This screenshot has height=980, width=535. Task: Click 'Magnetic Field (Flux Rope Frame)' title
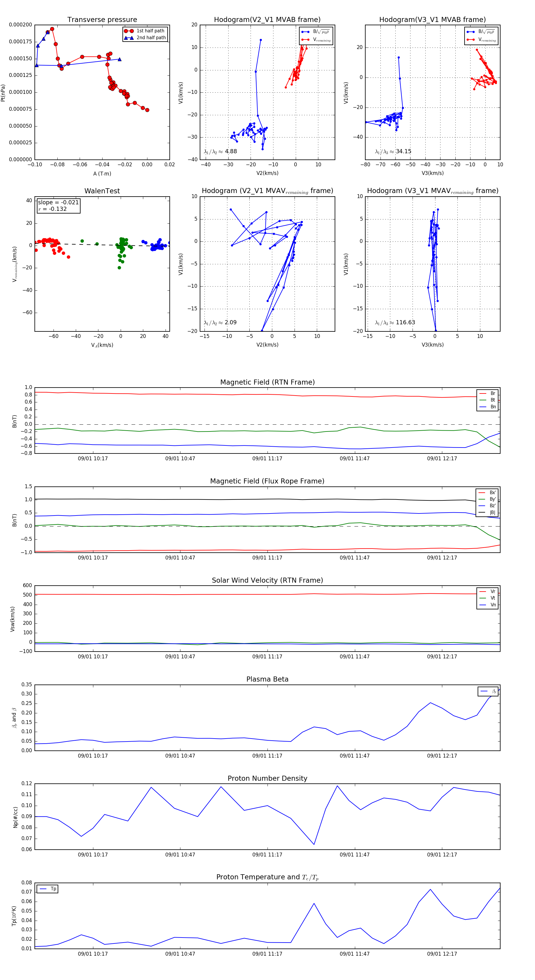(x=267, y=481)
